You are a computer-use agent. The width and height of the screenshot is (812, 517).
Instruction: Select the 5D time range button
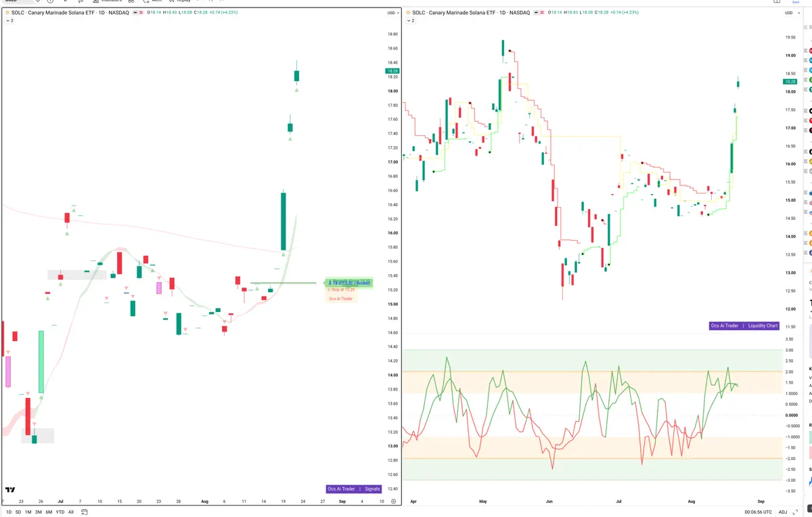point(18,512)
